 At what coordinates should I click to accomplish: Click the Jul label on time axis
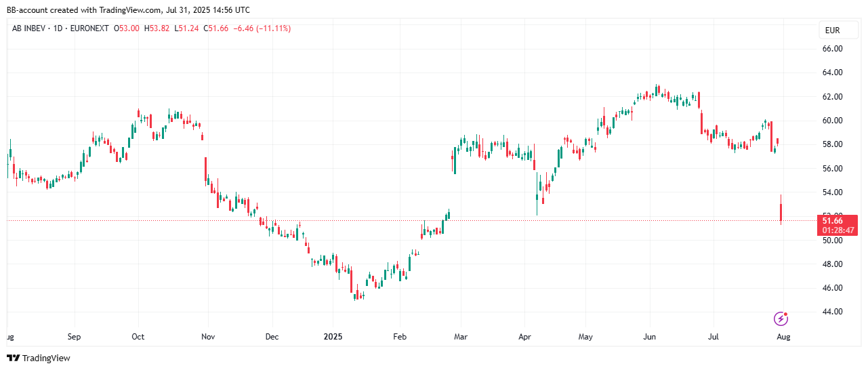[x=714, y=336]
